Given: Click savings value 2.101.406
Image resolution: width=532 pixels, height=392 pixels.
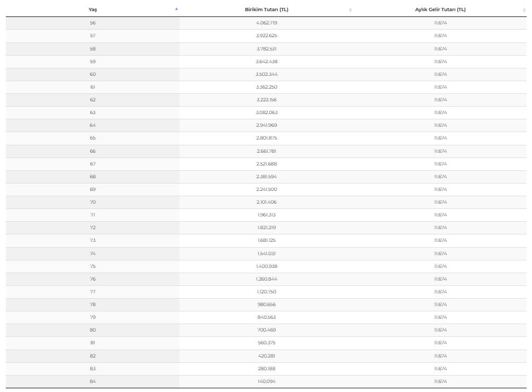Looking at the screenshot, I should [x=267, y=202].
